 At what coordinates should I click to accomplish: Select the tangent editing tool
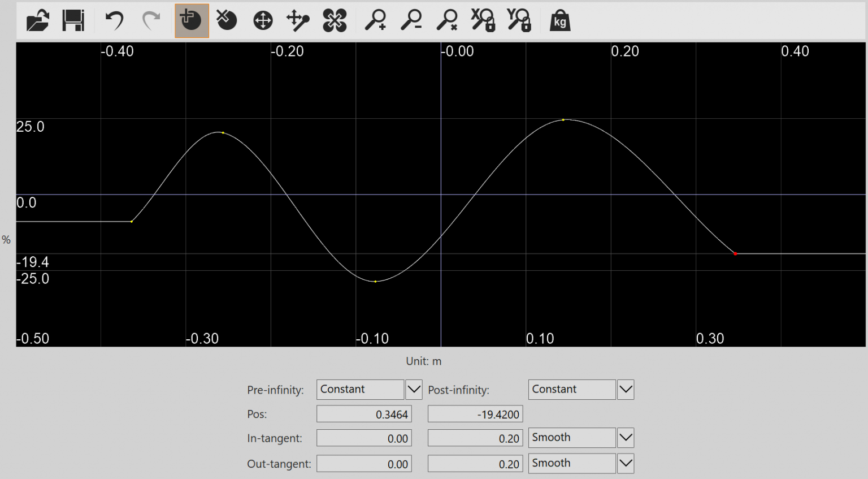pyautogui.click(x=298, y=20)
